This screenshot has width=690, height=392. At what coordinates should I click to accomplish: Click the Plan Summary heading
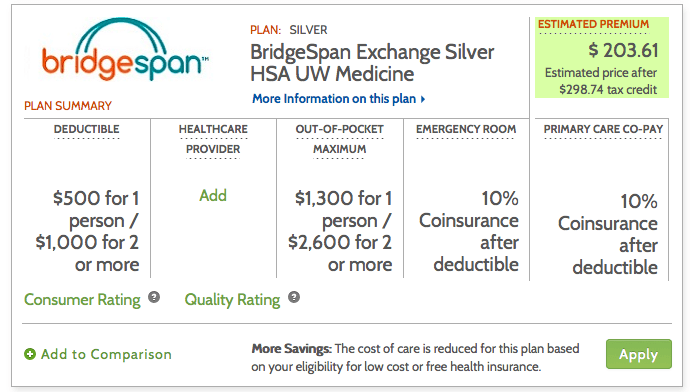coord(68,106)
